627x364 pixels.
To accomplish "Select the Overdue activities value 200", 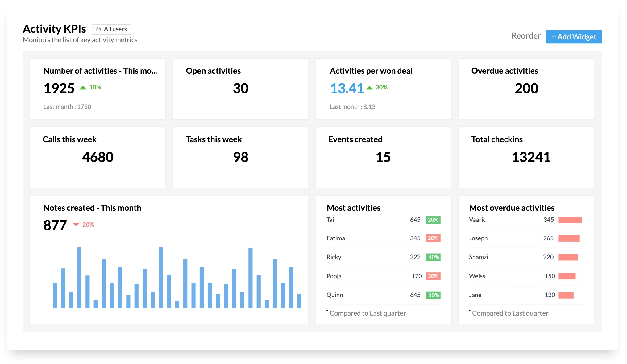I will (x=526, y=88).
